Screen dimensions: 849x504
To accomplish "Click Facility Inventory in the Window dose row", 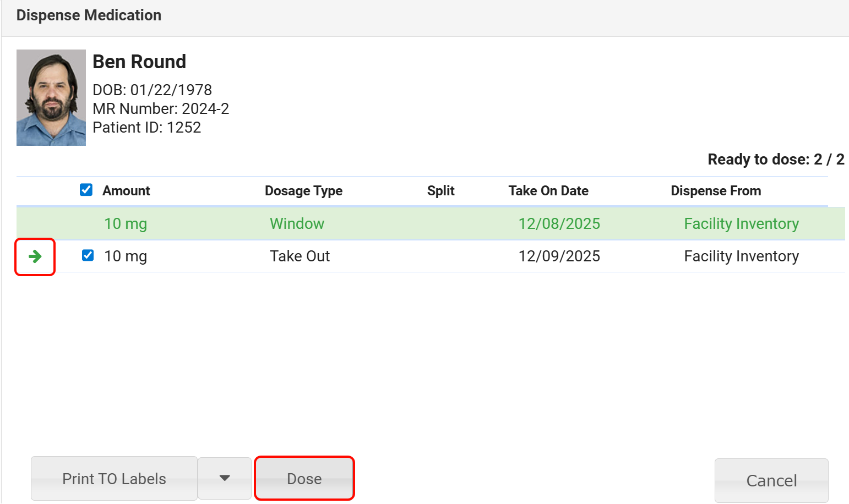I will pyautogui.click(x=741, y=224).
